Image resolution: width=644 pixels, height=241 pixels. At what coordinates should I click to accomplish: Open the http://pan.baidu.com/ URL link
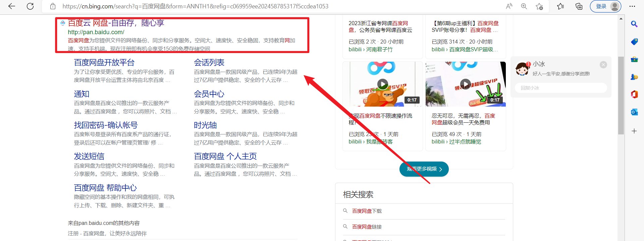tap(96, 32)
